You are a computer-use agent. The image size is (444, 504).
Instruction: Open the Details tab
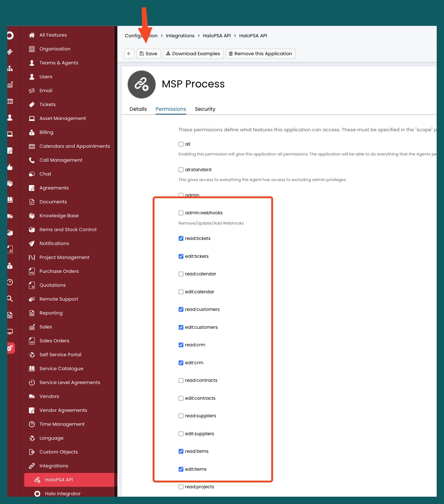click(x=138, y=109)
